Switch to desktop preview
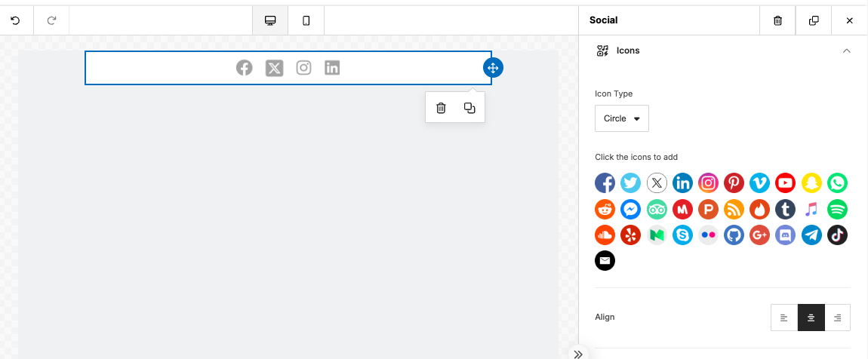The height and width of the screenshot is (359, 868). click(x=270, y=20)
